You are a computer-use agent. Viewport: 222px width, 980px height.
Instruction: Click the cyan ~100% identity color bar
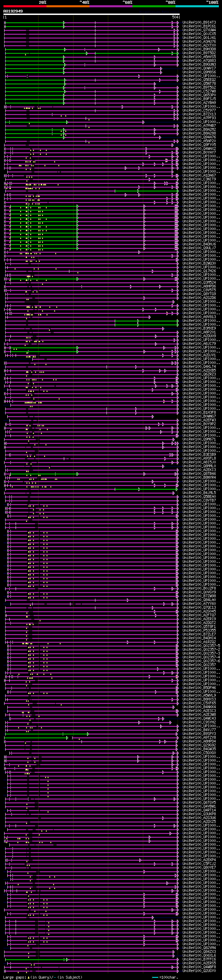coord(197,6)
